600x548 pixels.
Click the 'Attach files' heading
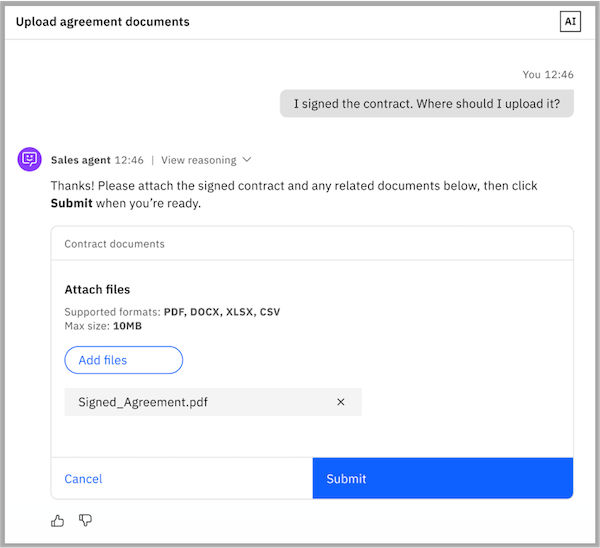97,289
